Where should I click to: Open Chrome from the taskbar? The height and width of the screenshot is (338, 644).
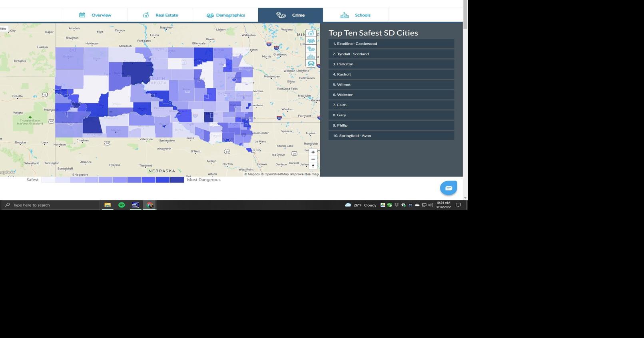150,205
